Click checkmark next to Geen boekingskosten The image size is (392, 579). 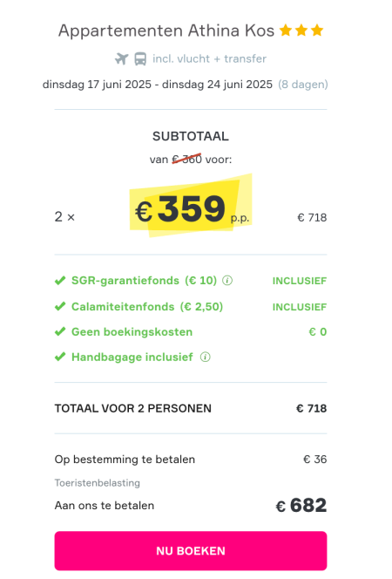coord(60,331)
